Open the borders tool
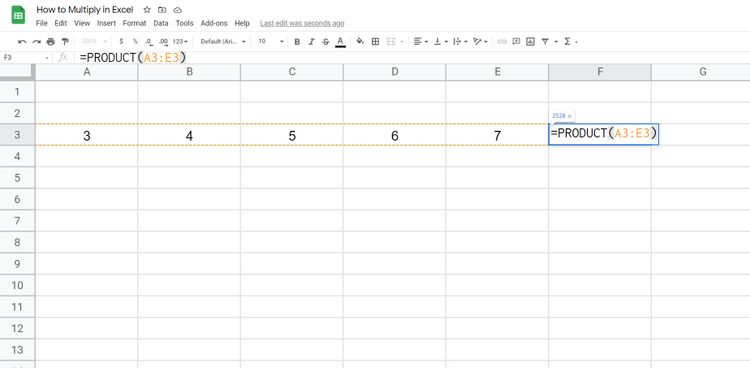Screen dimensions: 750x368 375,42
